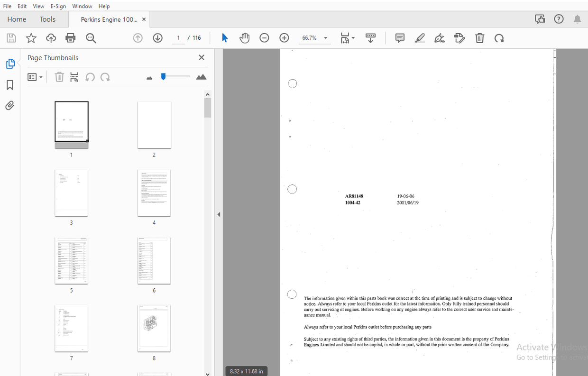Go to the next page

(x=158, y=38)
